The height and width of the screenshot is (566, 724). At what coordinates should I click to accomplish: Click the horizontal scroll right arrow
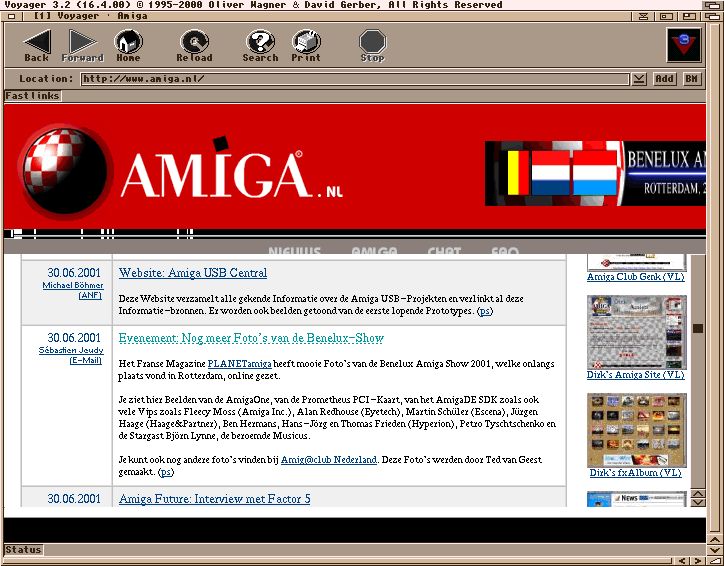pyautogui.click(x=698, y=560)
